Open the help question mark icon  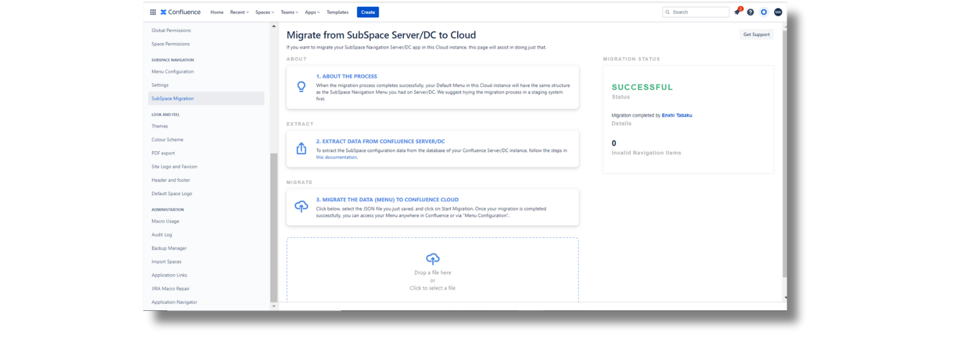pyautogui.click(x=750, y=12)
